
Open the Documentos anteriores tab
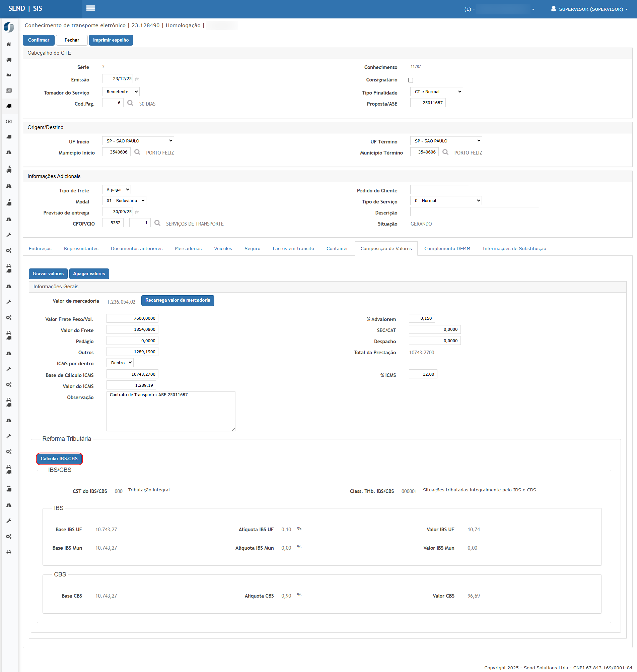click(137, 249)
